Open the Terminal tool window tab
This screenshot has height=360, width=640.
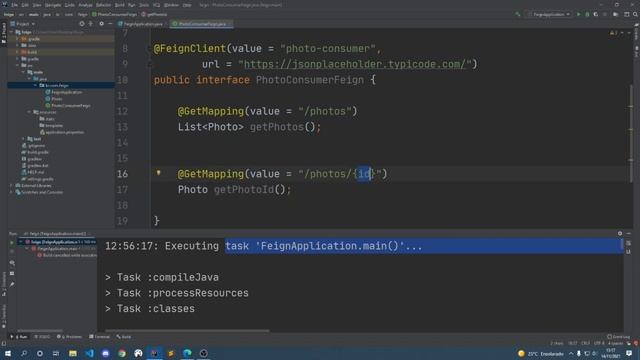(x=100, y=337)
